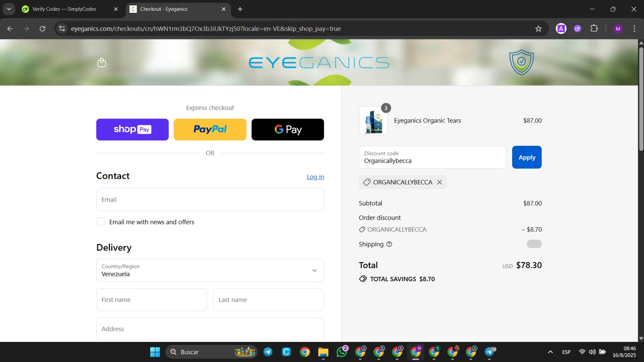Click the Subtotal $87.00 value
The width and height of the screenshot is (644, 362).
click(532, 203)
